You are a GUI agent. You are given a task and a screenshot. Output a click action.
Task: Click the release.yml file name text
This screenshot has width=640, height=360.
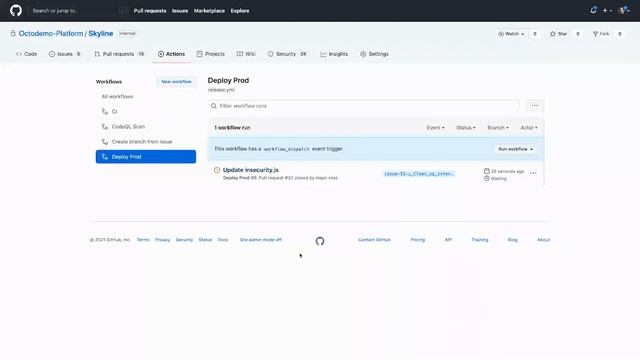[221, 90]
